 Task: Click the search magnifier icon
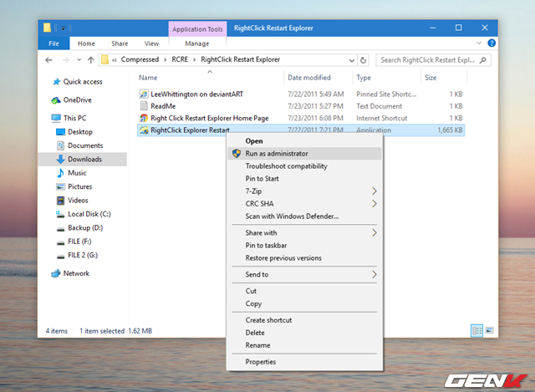point(483,60)
